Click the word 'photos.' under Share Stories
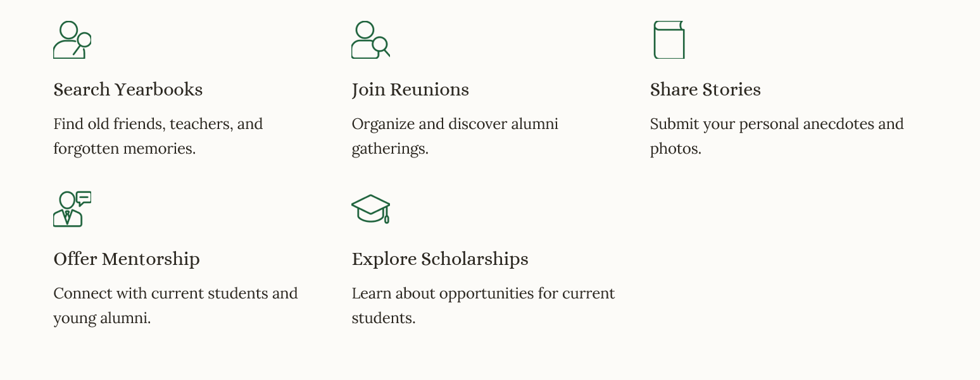Viewport: 980px width, 380px height. pyautogui.click(x=675, y=149)
